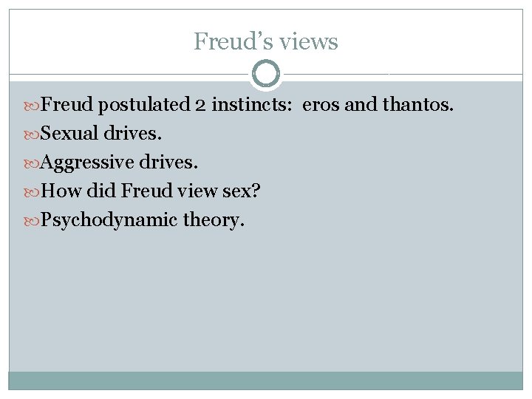Click the bullet icon before 'Freud postulated'
Image resolution: width=532 pixels, height=399 pixels.
point(32,106)
